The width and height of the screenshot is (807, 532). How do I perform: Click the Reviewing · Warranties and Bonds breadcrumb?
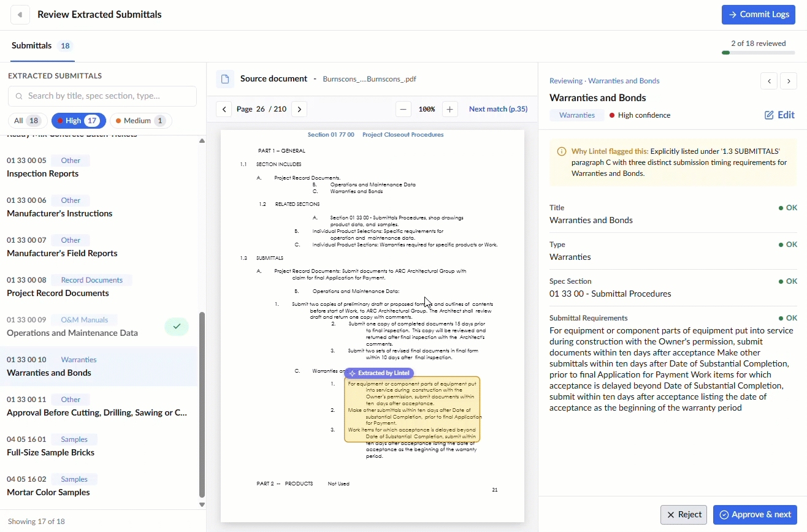605,81
